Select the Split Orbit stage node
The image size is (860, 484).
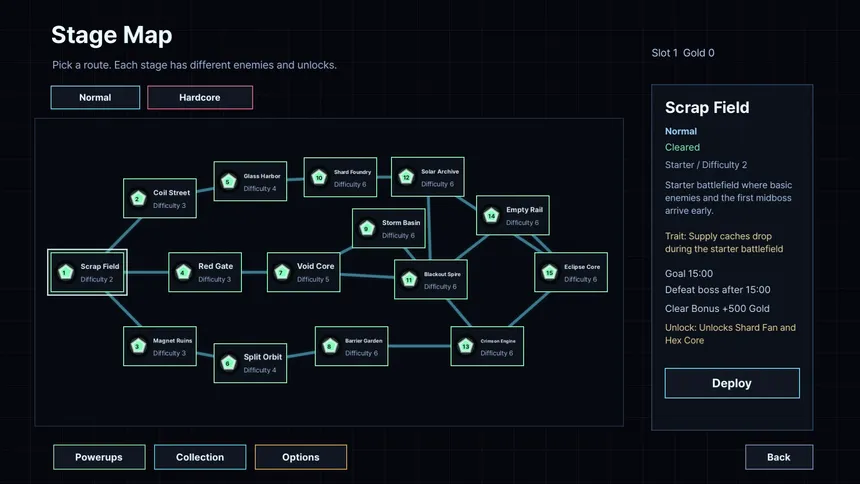[x=250, y=363]
